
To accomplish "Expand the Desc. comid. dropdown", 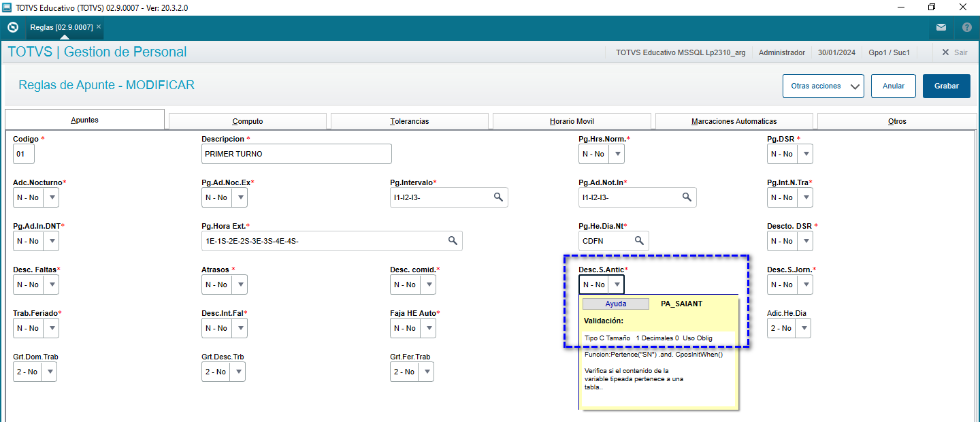I will click(x=428, y=285).
